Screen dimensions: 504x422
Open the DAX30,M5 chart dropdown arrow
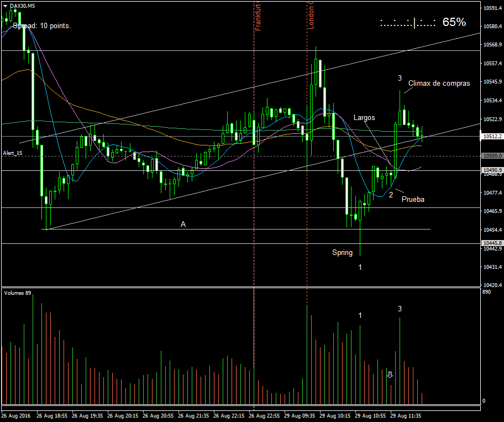(x=5, y=5)
